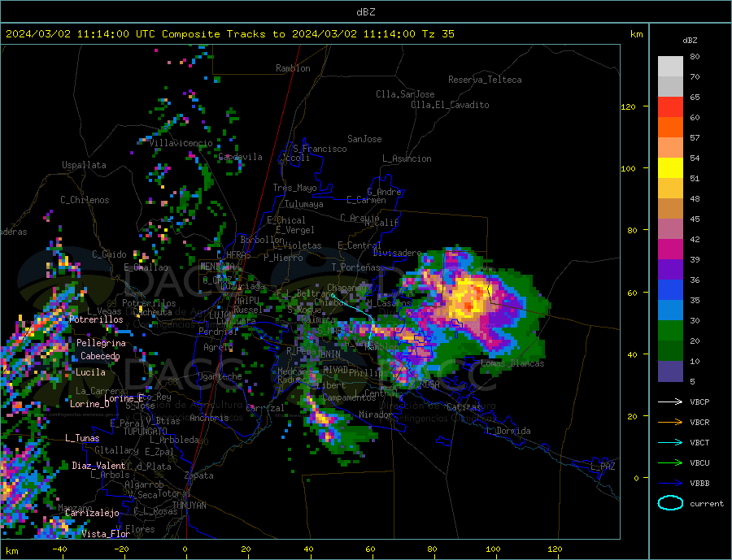The image size is (732, 560).
Task: Click the Zapata place label
Action: pyautogui.click(x=199, y=475)
